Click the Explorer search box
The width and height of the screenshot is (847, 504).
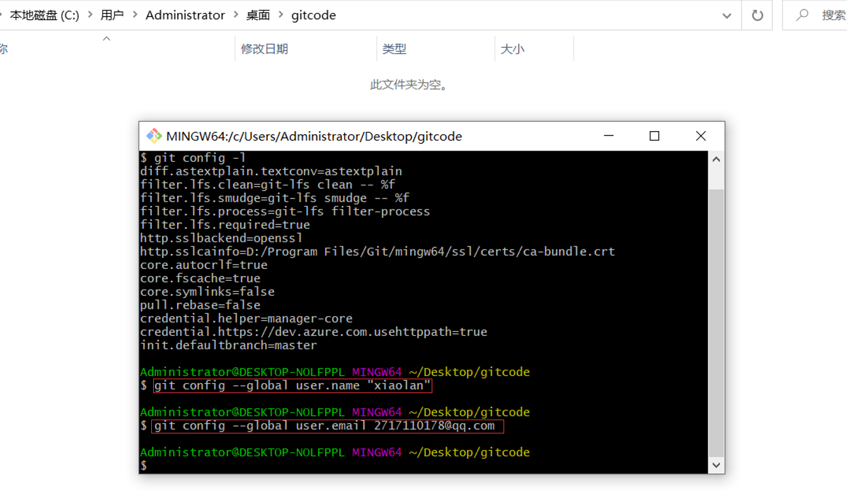click(x=815, y=15)
